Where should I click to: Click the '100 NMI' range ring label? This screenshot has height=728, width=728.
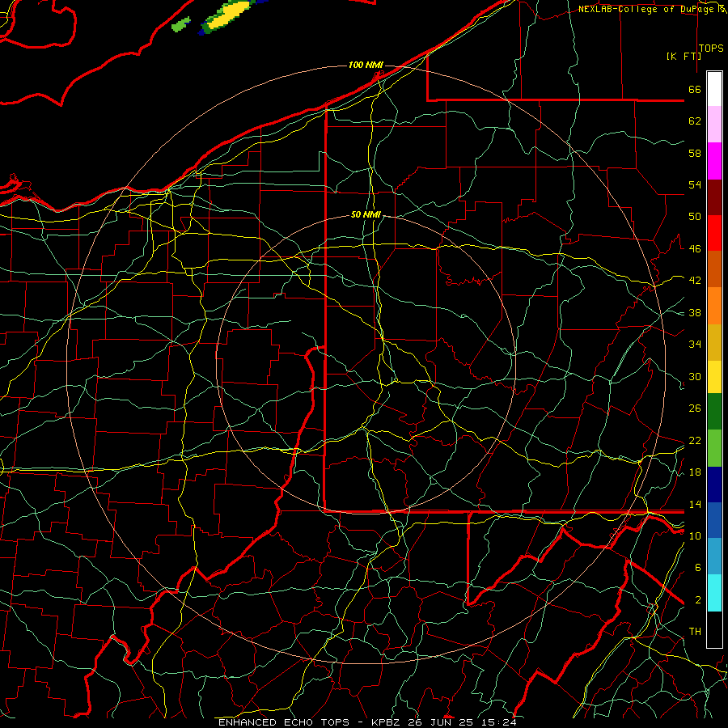[x=366, y=65]
